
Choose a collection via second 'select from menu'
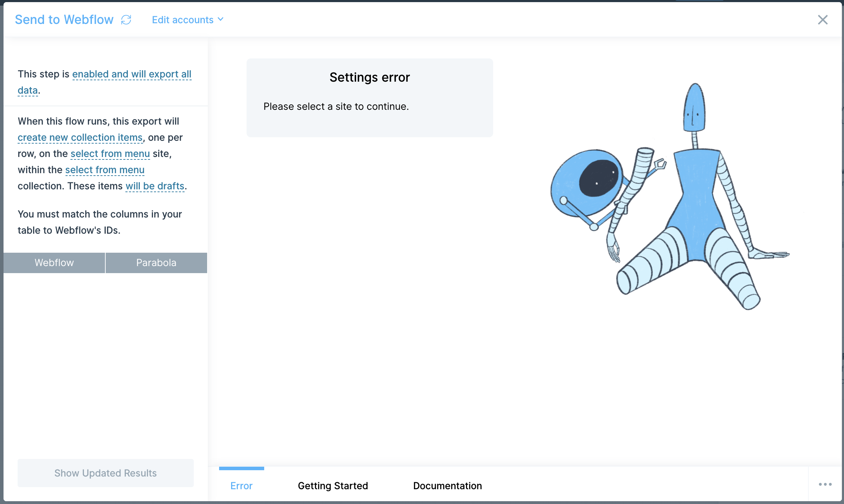[105, 170]
